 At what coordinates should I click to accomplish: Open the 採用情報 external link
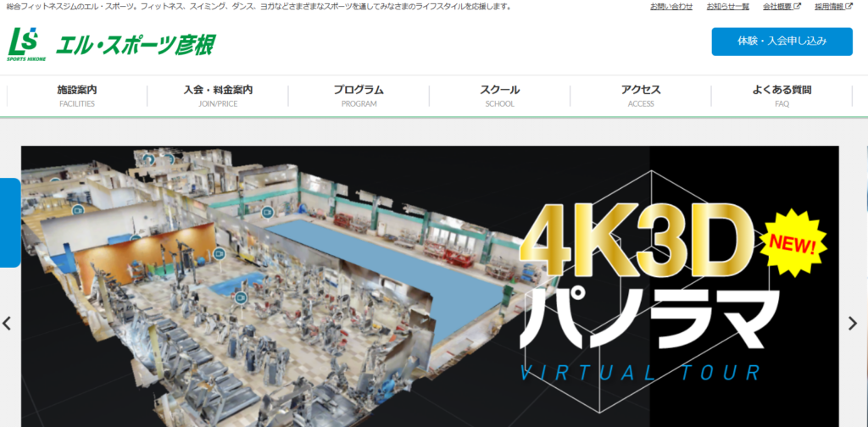click(833, 7)
